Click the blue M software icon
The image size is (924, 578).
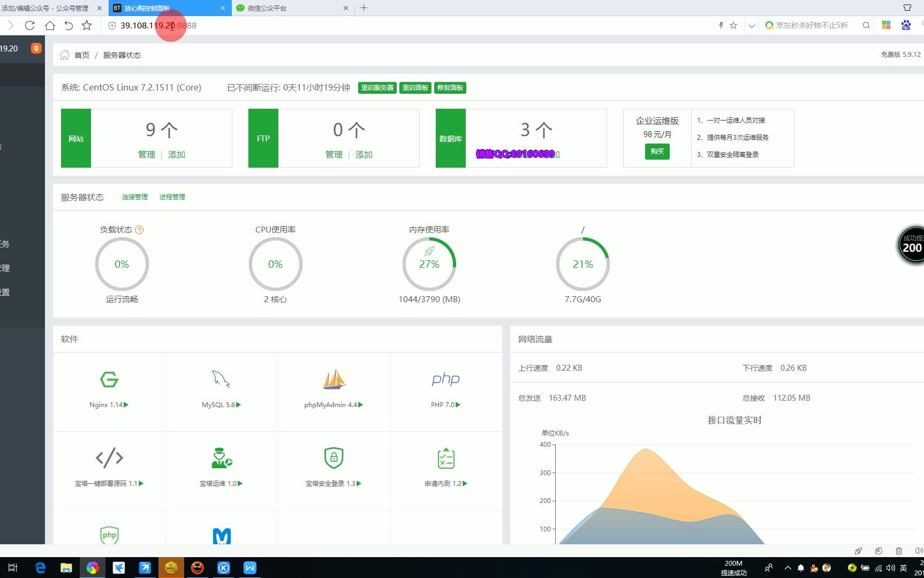(x=222, y=536)
